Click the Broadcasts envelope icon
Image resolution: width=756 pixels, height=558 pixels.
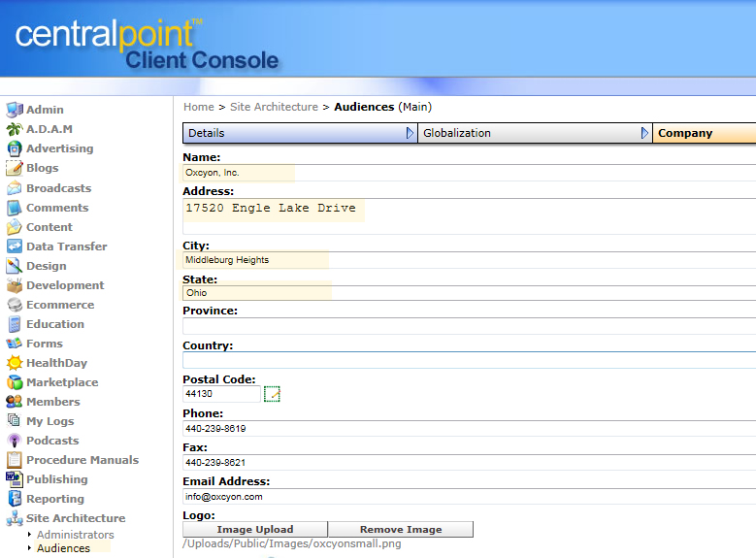click(x=14, y=188)
